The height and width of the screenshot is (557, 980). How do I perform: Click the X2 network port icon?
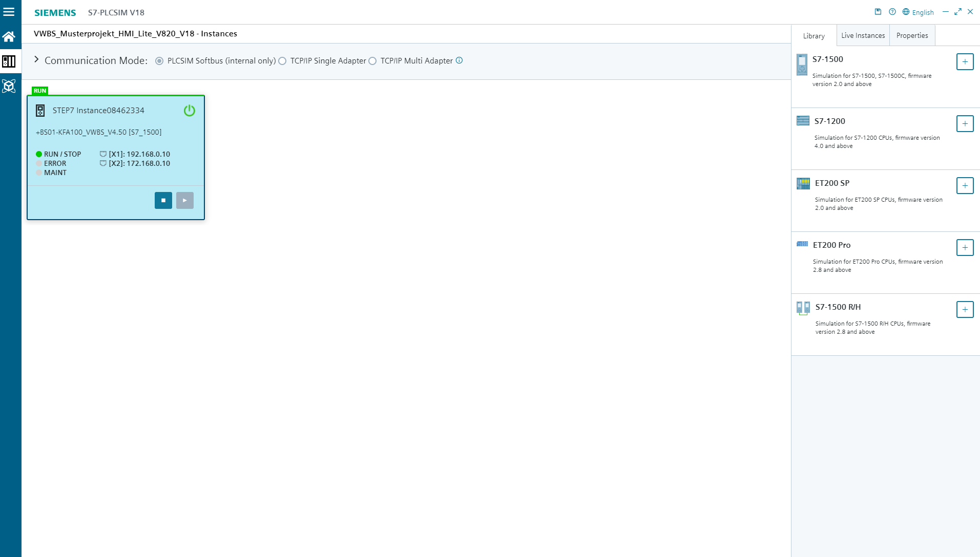click(x=103, y=163)
